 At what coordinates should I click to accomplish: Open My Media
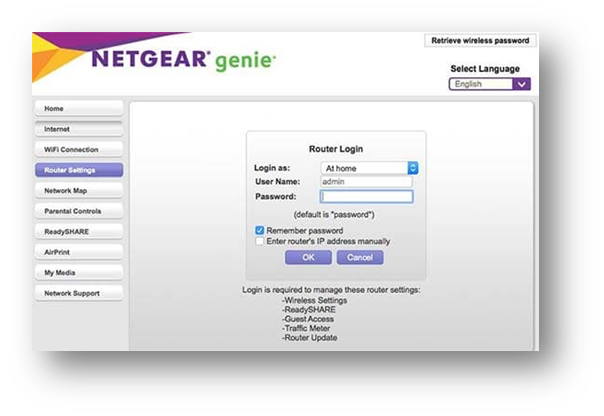79,273
